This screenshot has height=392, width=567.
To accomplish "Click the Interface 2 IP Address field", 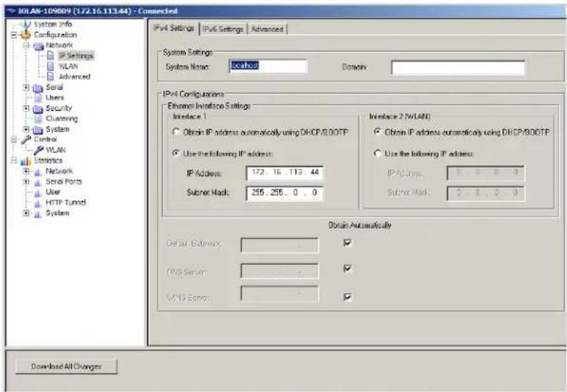I will click(x=485, y=172).
